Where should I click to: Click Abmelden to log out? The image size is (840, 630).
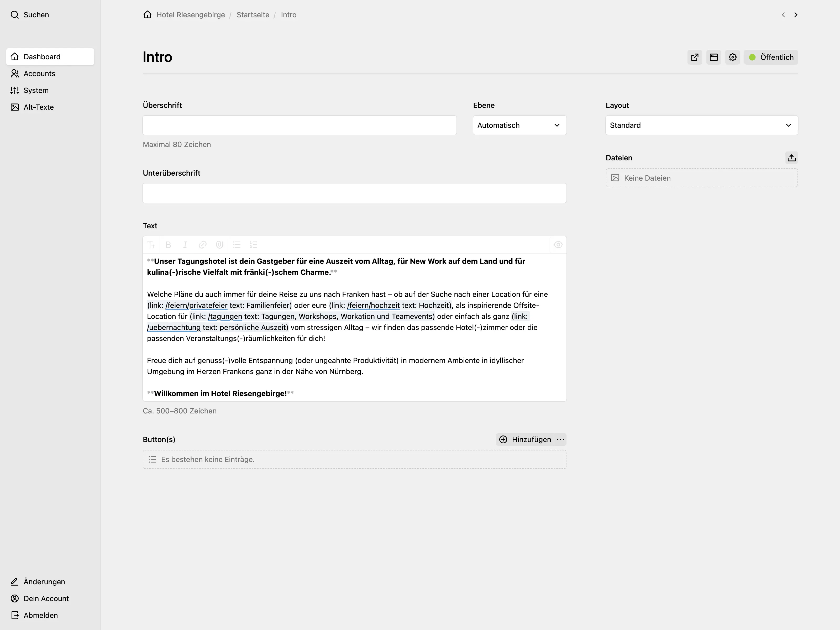(x=50, y=615)
